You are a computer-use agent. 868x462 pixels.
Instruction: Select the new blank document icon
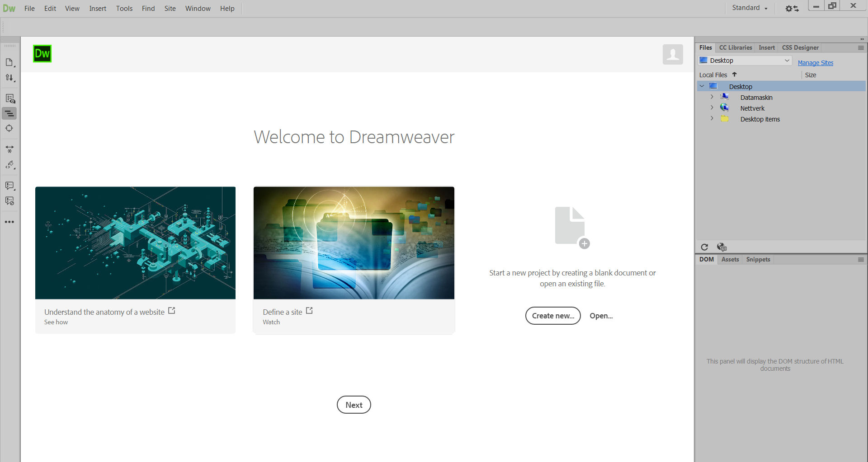[572, 227]
